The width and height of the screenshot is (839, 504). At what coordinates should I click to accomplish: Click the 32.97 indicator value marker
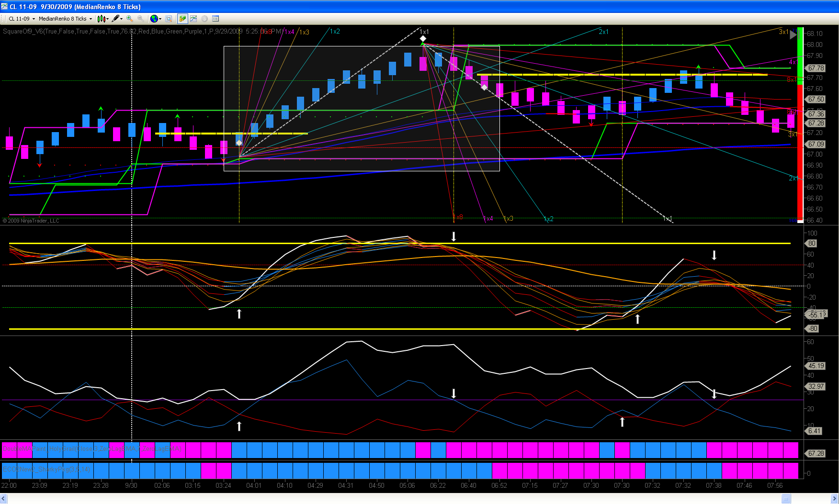[816, 386]
